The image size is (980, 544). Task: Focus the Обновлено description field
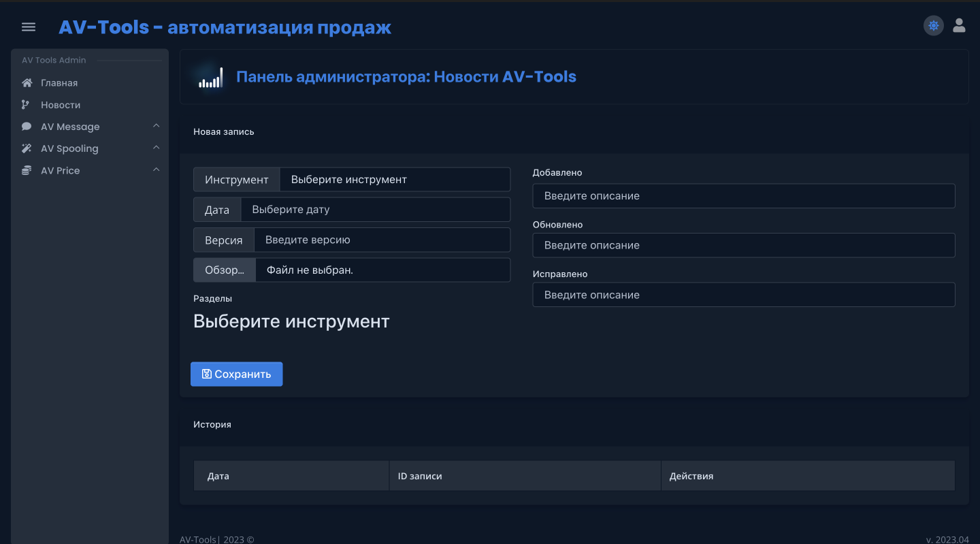point(744,245)
